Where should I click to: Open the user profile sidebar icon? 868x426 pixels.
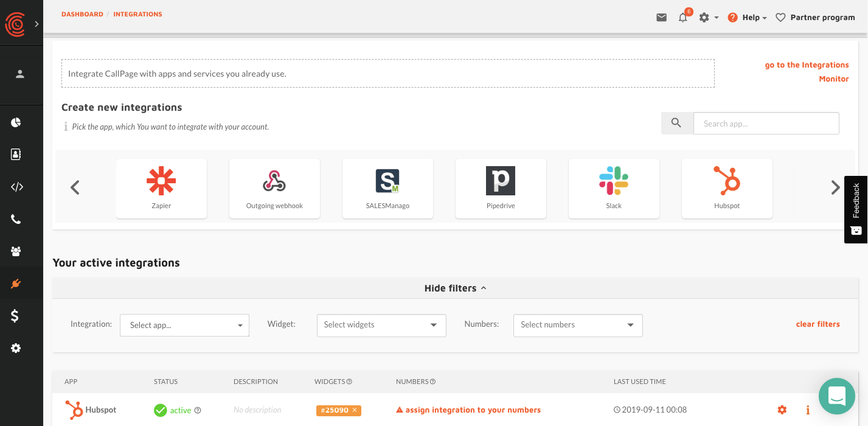[20, 74]
